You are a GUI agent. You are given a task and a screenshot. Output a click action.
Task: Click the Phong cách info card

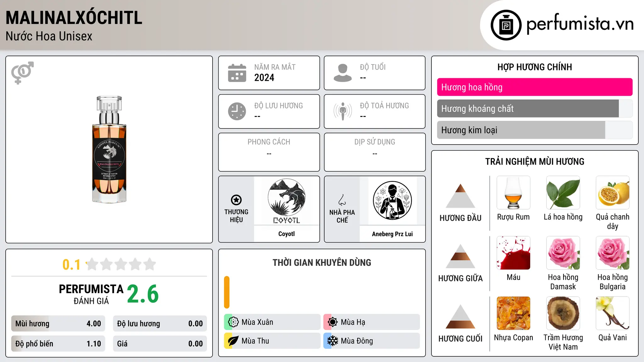tap(269, 152)
